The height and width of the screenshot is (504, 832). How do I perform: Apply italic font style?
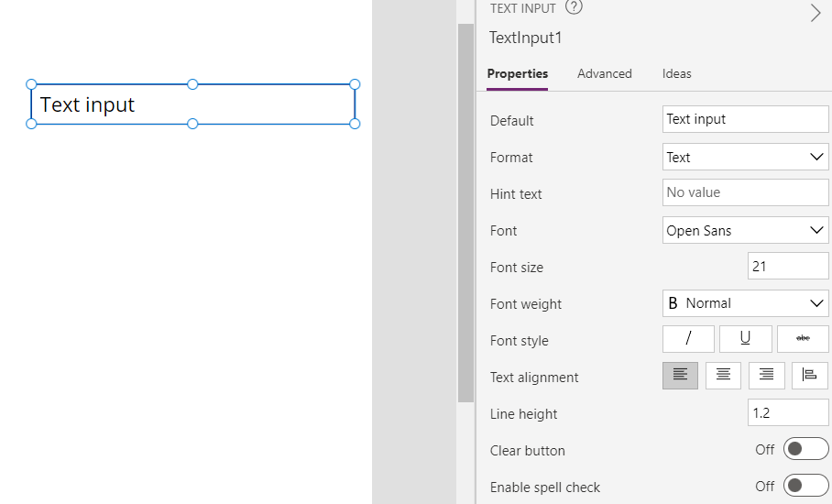pos(688,338)
